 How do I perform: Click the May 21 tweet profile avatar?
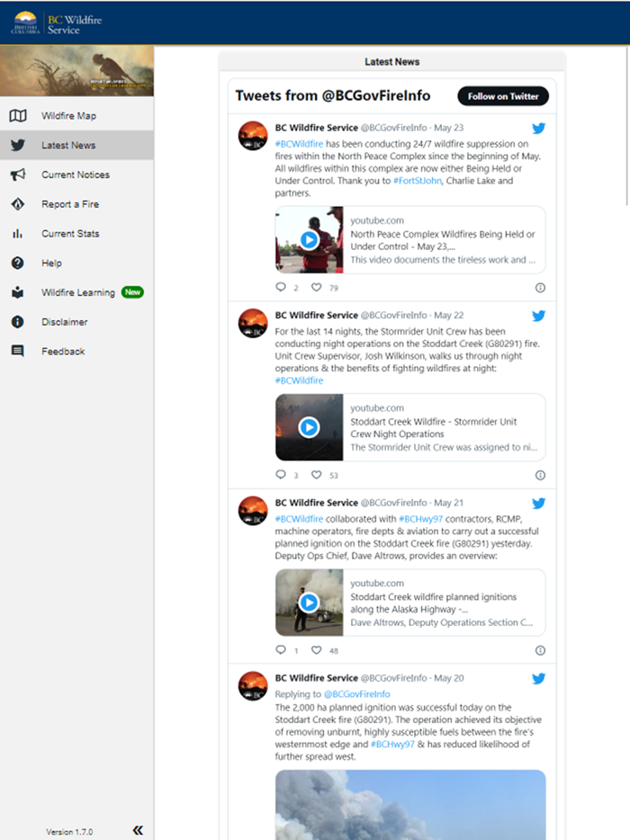click(x=253, y=511)
